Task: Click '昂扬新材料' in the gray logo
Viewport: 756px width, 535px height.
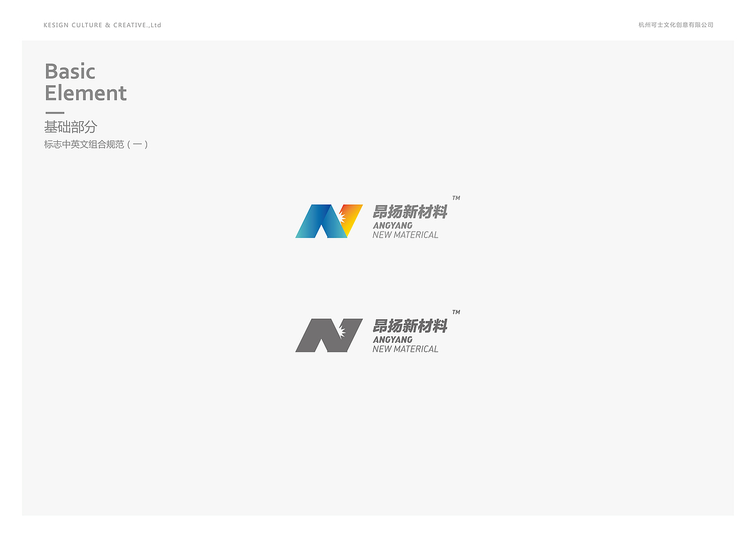Action: click(x=410, y=326)
